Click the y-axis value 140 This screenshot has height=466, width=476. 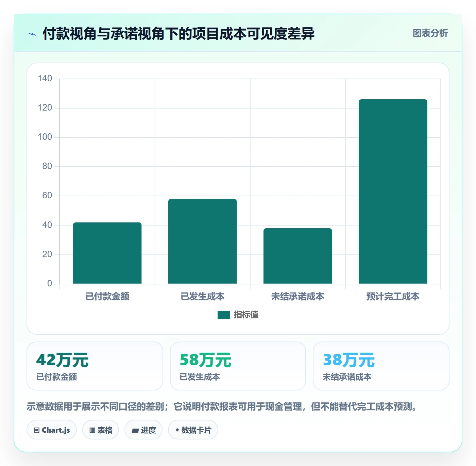pyautogui.click(x=45, y=79)
